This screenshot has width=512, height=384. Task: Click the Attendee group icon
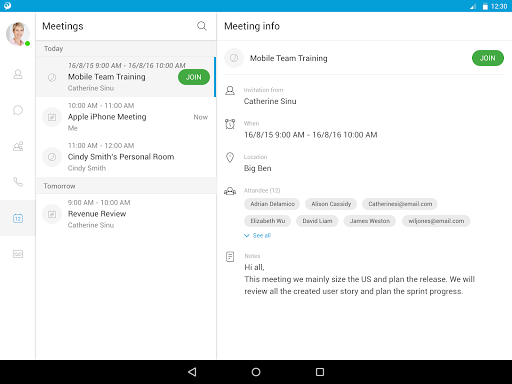tap(230, 191)
